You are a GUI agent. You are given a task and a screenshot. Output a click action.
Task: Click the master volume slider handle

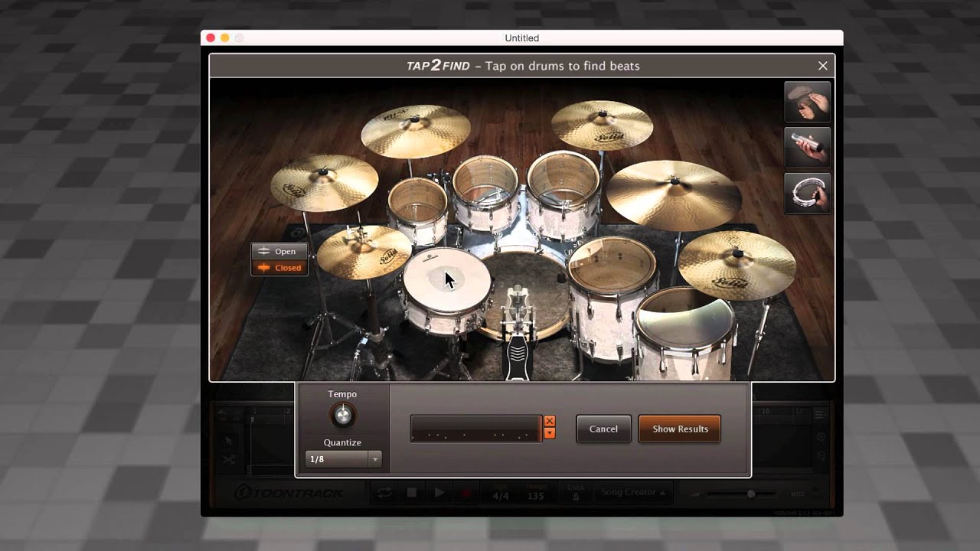point(751,494)
